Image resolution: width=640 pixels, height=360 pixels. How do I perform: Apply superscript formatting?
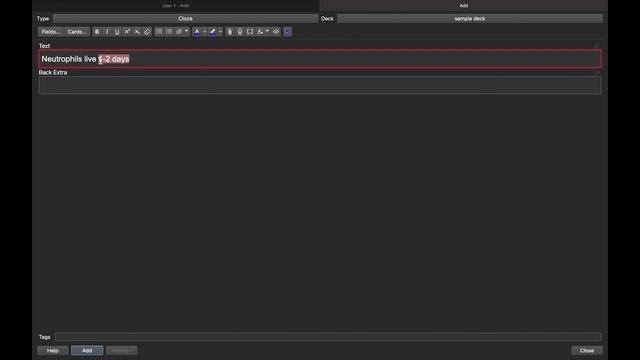click(x=127, y=32)
